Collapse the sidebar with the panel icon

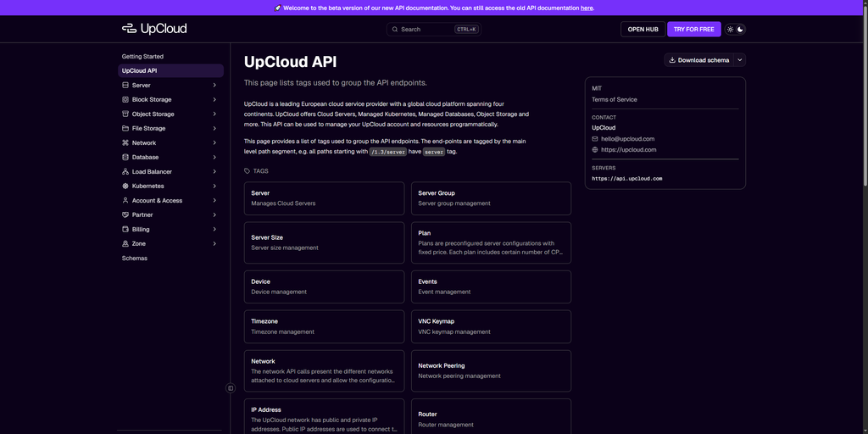point(231,388)
